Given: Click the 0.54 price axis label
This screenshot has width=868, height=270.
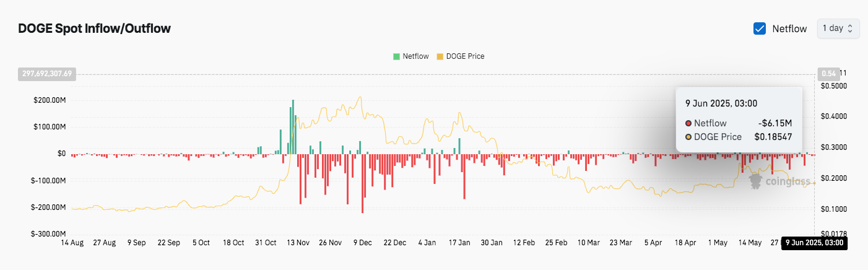Looking at the screenshot, I should [x=828, y=73].
